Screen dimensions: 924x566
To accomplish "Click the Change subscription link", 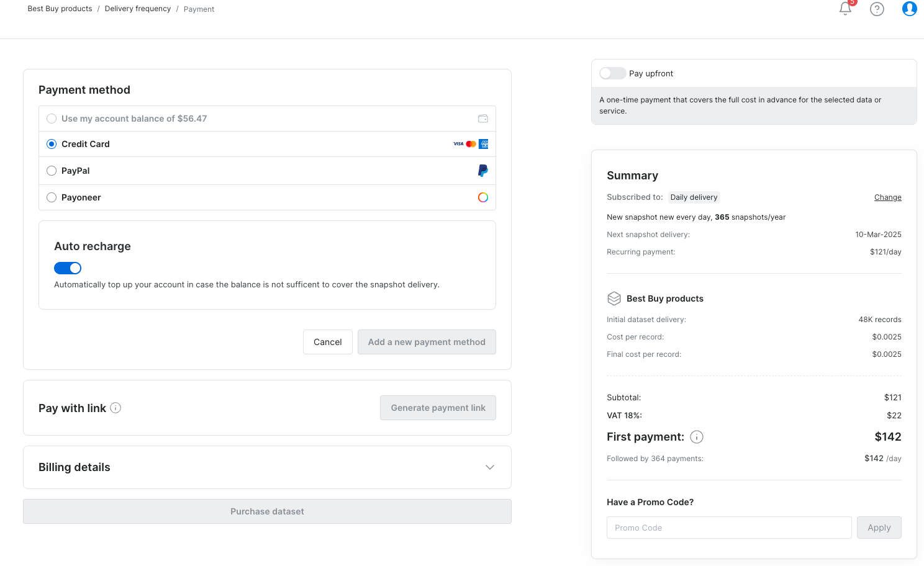I will [x=888, y=197].
